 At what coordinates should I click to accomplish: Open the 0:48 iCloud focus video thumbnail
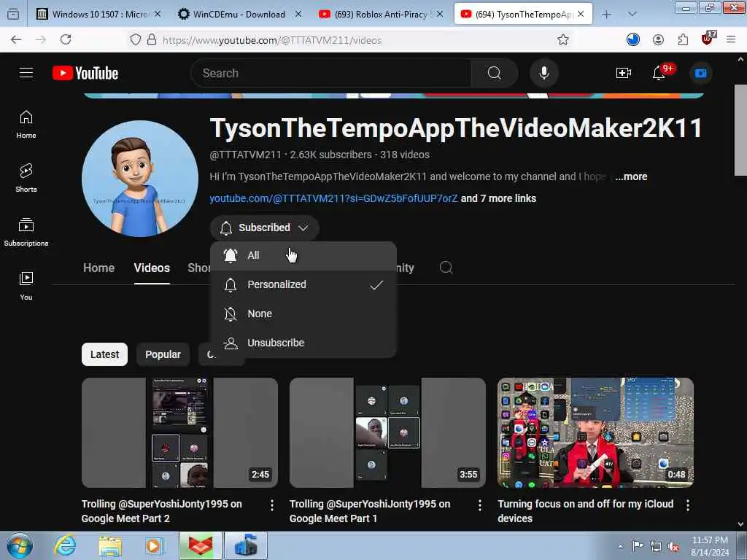pyautogui.click(x=595, y=432)
